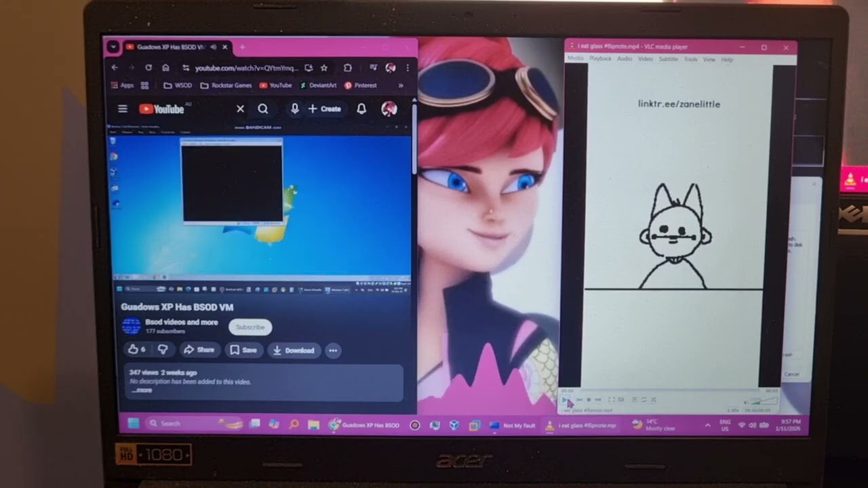868x488 pixels.
Task: Open VLC Audio menu
Action: (x=625, y=59)
